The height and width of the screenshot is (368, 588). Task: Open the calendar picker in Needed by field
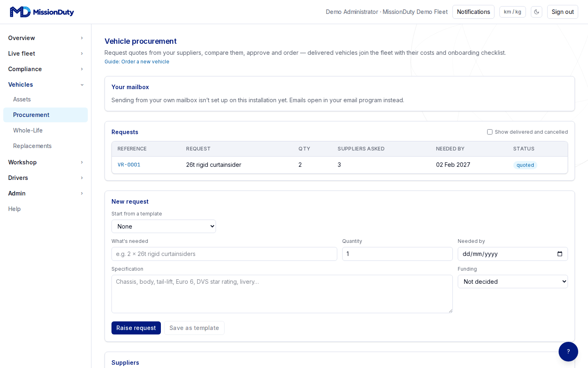point(560,254)
